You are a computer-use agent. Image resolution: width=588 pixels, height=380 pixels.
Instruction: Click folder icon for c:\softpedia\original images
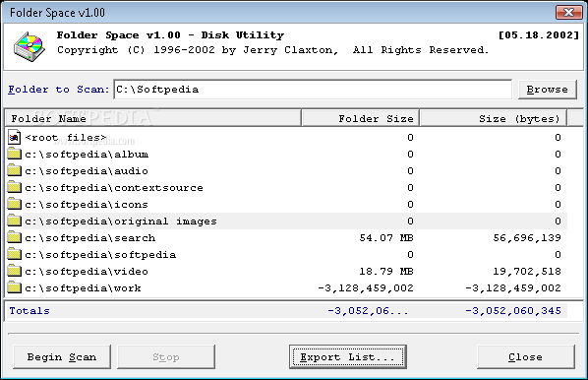[x=14, y=221]
